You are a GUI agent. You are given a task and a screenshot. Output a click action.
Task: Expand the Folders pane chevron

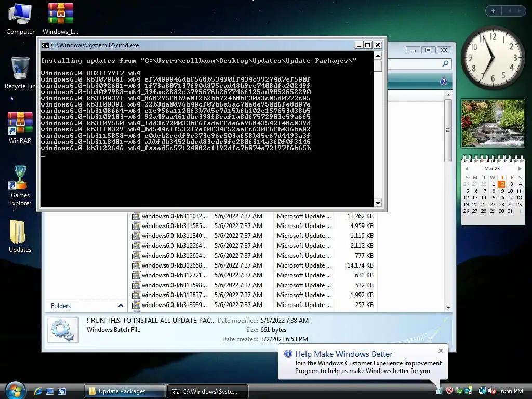(121, 305)
